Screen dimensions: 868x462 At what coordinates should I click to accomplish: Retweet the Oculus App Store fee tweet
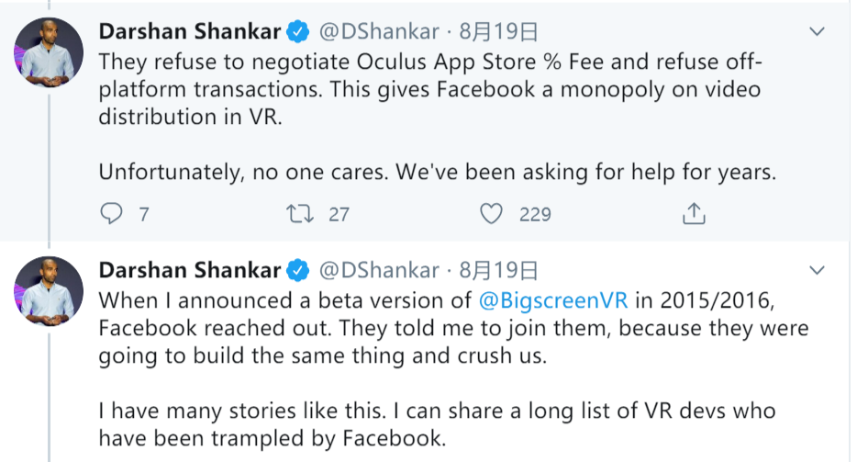(298, 214)
